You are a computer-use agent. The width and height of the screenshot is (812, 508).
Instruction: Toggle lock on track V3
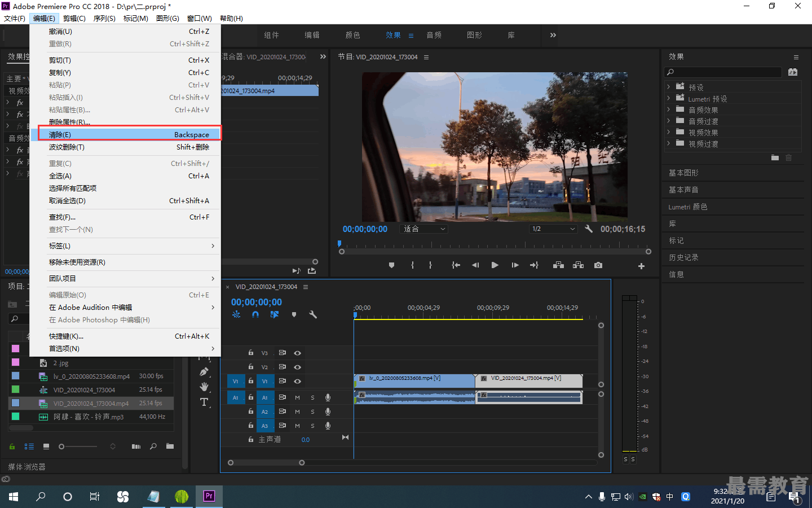coord(251,353)
